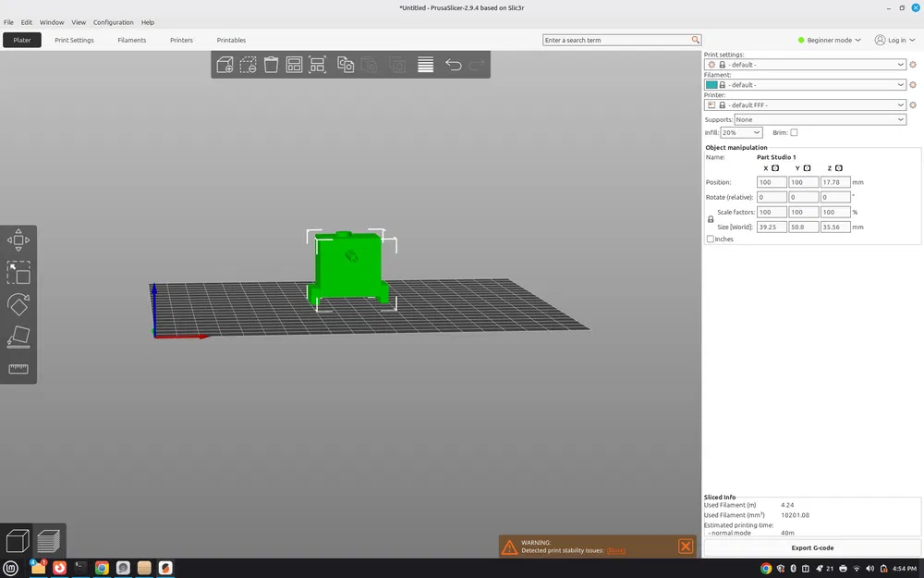Open the Log in account dropdown

[x=894, y=40]
